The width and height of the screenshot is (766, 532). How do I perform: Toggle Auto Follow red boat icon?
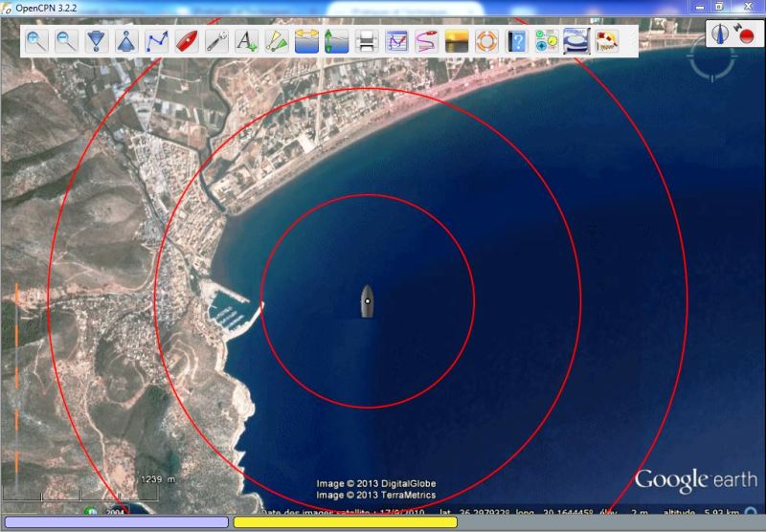pyautogui.click(x=187, y=41)
